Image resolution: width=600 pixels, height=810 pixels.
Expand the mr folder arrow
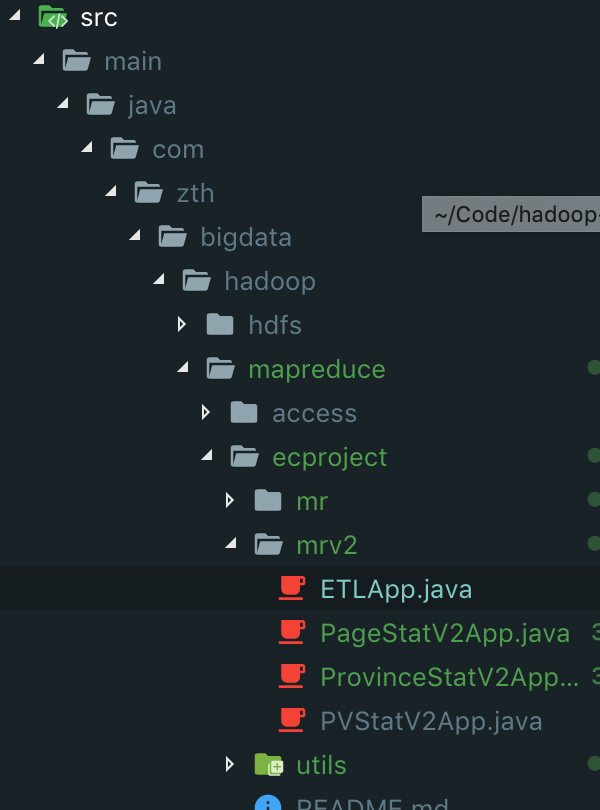tap(229, 501)
